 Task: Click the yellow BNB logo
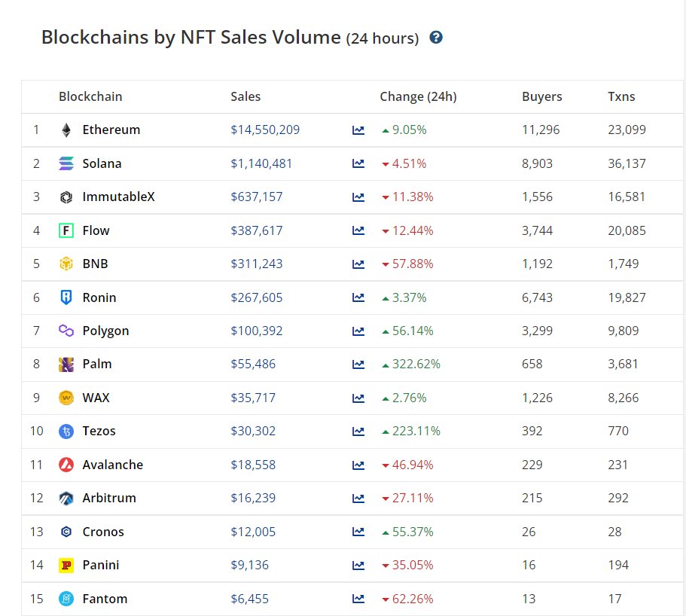click(66, 264)
